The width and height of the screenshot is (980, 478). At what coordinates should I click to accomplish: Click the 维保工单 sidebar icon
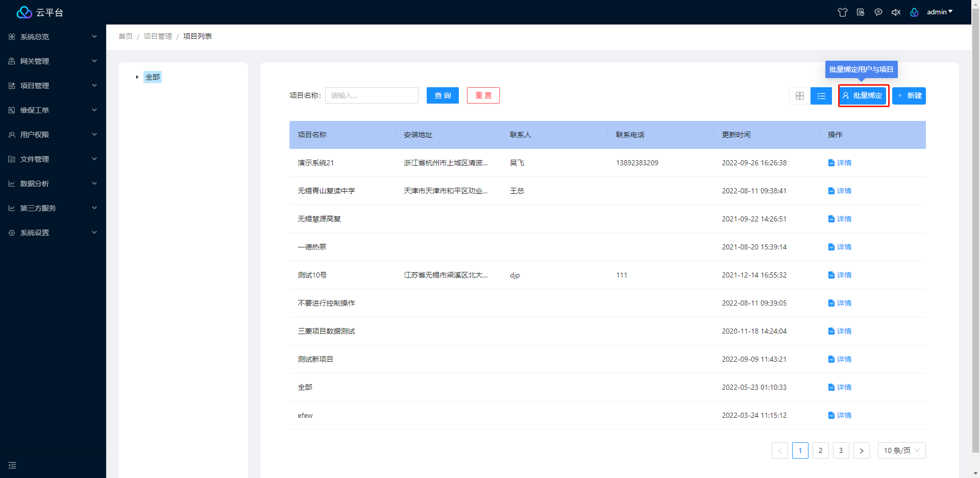[12, 110]
